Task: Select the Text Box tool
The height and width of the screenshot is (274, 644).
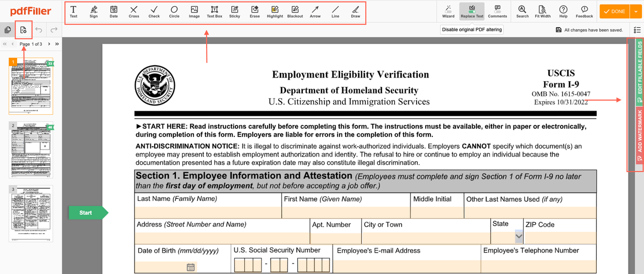Action: coord(214,12)
